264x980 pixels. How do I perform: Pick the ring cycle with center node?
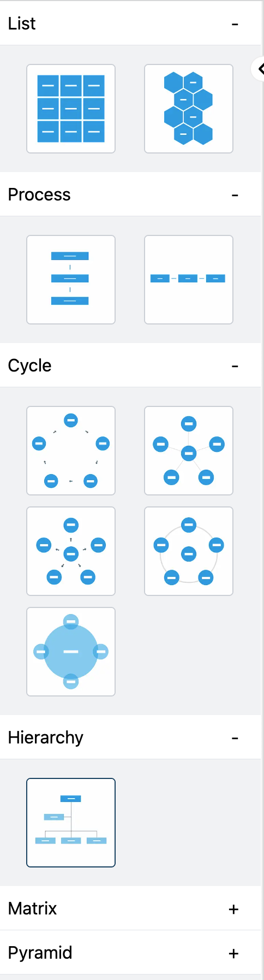click(x=189, y=551)
